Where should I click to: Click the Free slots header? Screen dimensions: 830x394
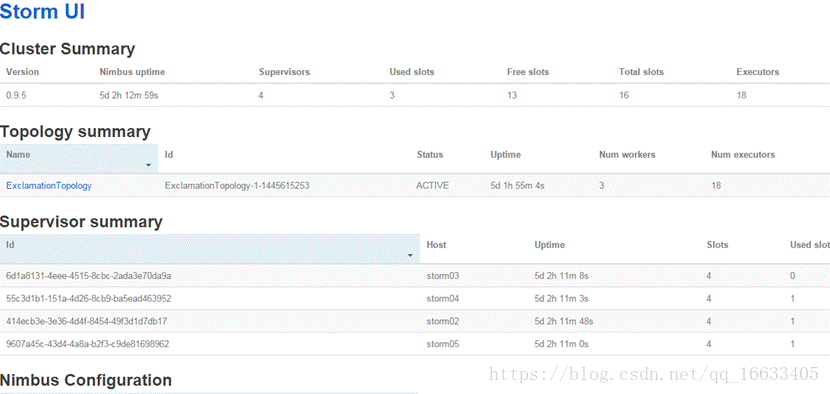(x=528, y=71)
